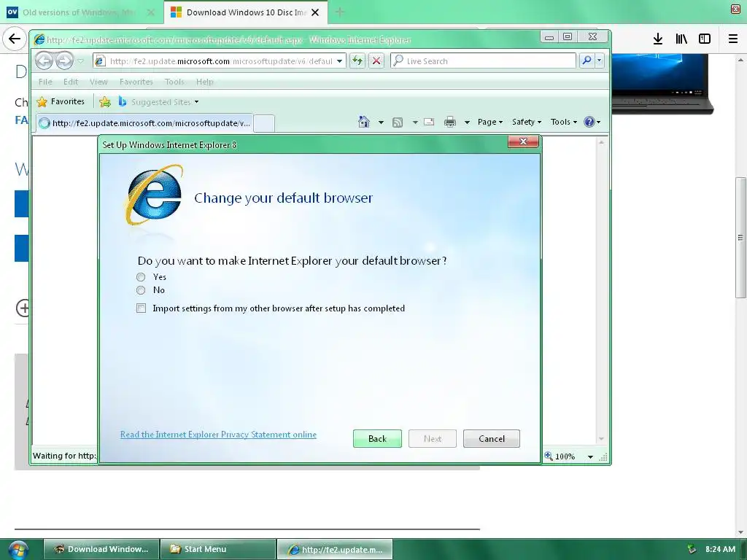This screenshot has width=747, height=560.
Task: Click RSS feeds icon
Action: coord(398,122)
